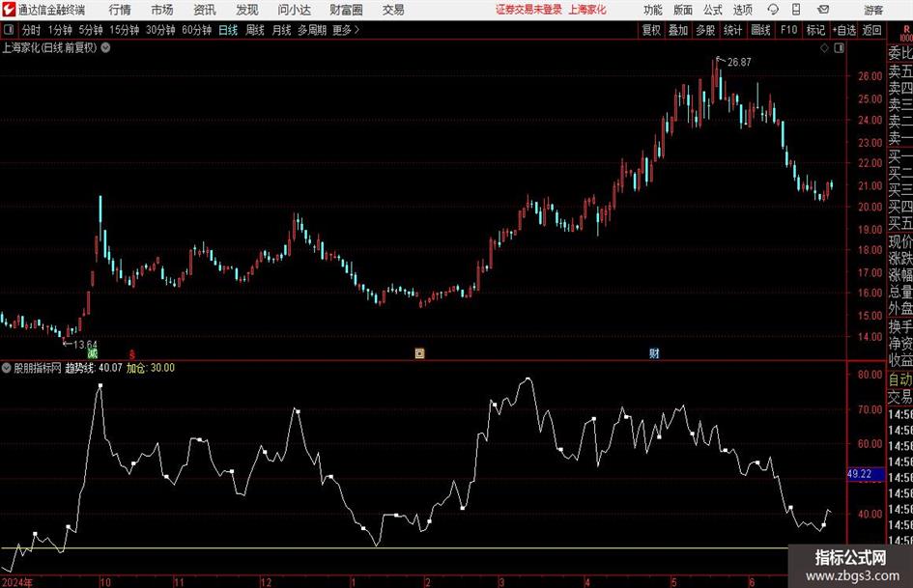
Task: Click the 13.64 low price label
Action: click(85, 345)
